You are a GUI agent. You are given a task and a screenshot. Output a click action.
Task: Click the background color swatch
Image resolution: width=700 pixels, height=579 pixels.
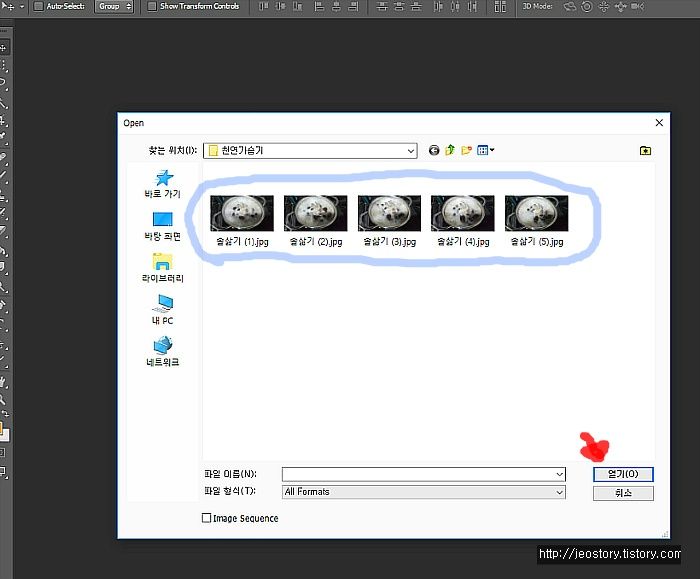pos(5,435)
